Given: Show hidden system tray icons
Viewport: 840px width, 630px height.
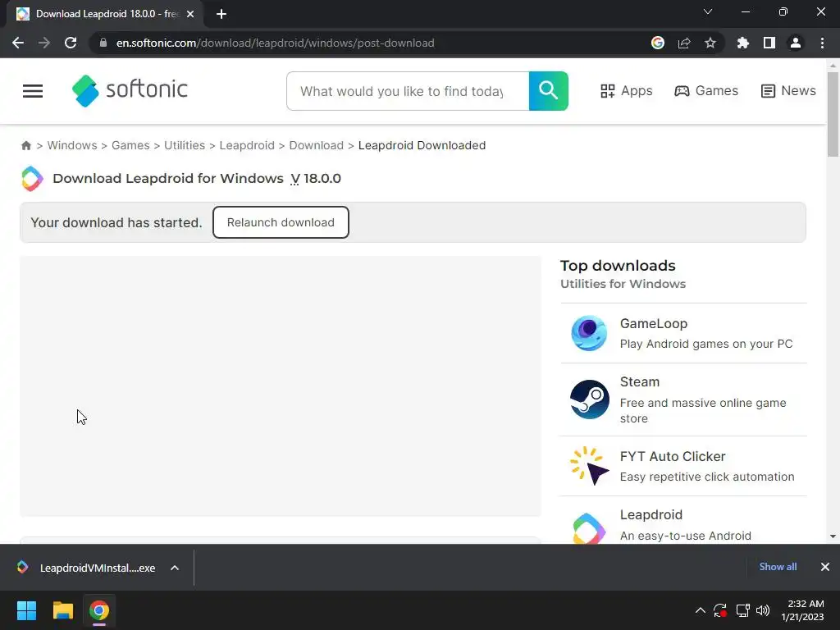Looking at the screenshot, I should [x=700, y=610].
